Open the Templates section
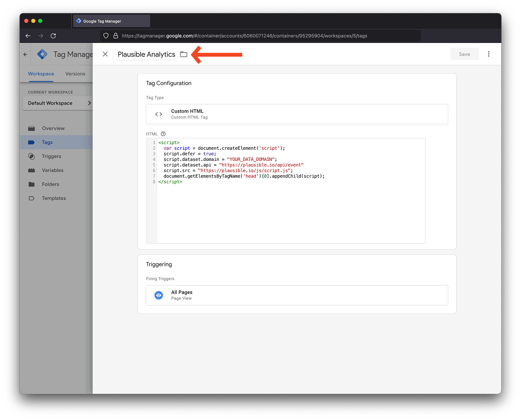The width and height of the screenshot is (521, 420). 54,198
